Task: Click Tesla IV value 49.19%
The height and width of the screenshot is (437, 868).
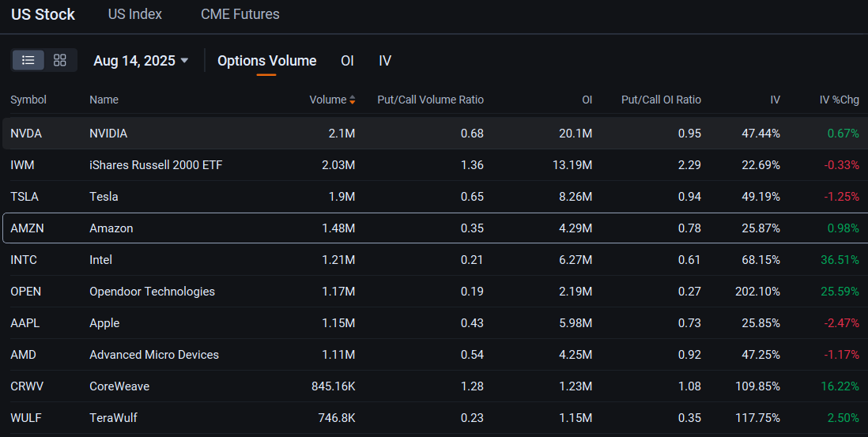Action: (761, 196)
